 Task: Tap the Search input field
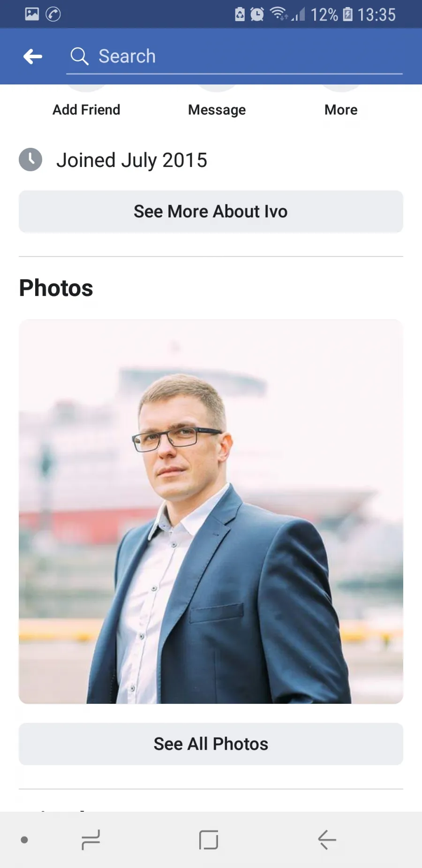[234, 57]
